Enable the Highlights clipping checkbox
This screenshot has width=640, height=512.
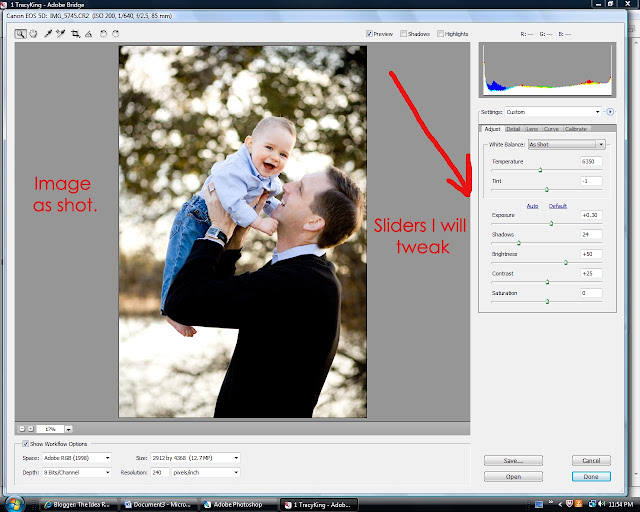tap(440, 34)
